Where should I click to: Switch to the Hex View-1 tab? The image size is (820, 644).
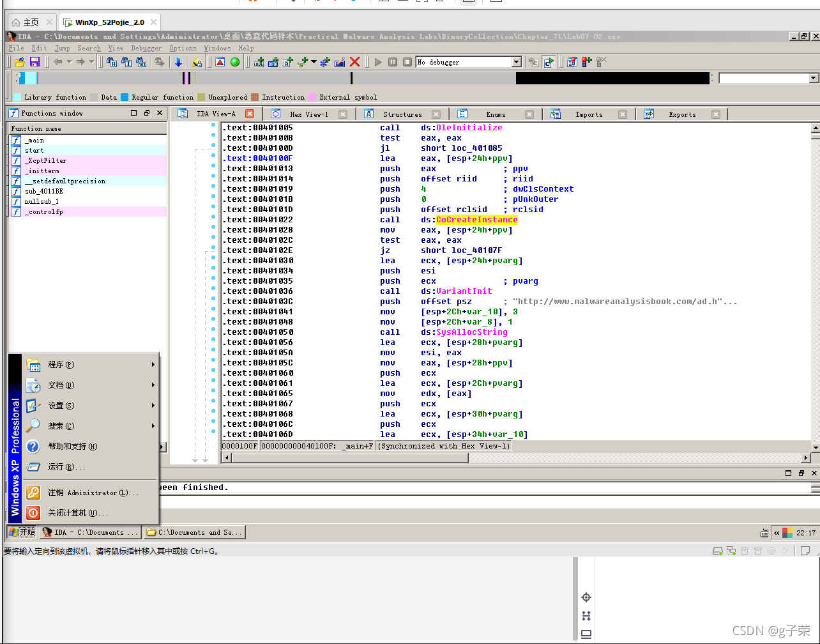308,114
